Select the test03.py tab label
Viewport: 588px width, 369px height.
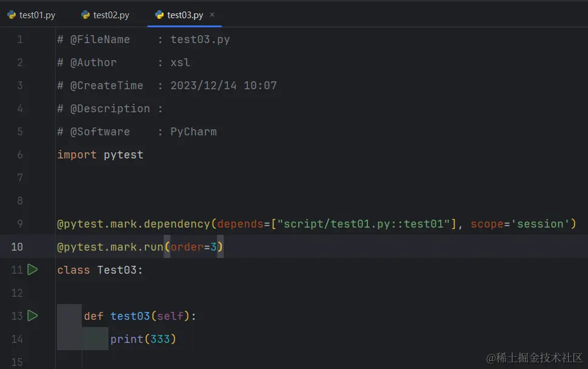(x=185, y=15)
